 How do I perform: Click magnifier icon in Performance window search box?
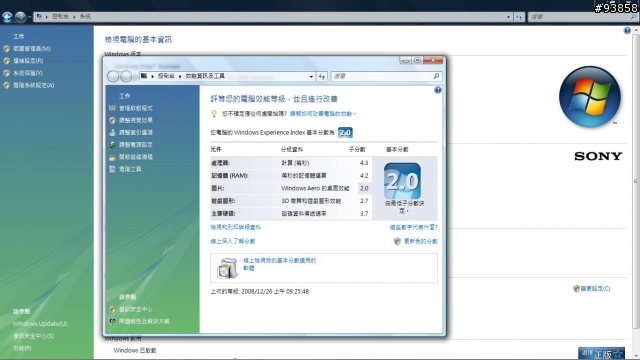(436, 76)
